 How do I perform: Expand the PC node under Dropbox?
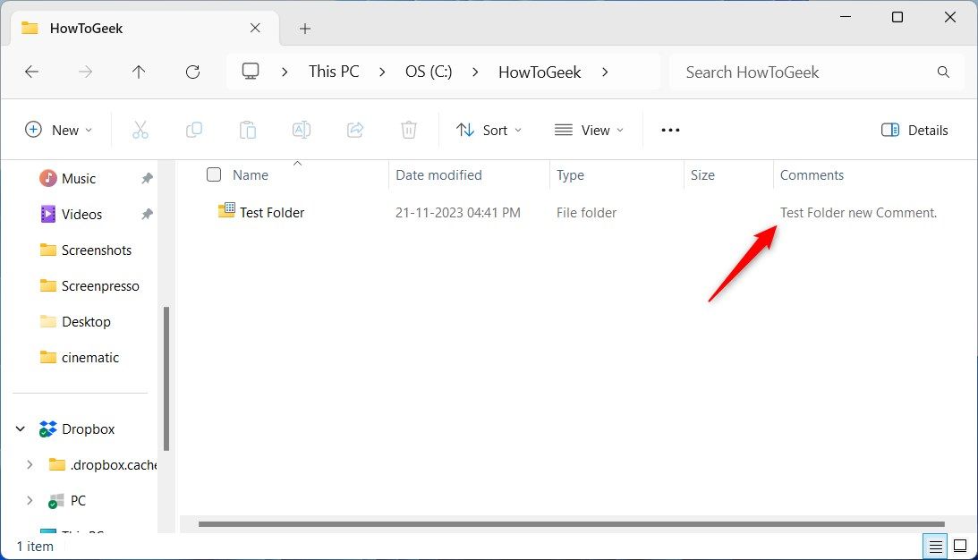[x=30, y=500]
